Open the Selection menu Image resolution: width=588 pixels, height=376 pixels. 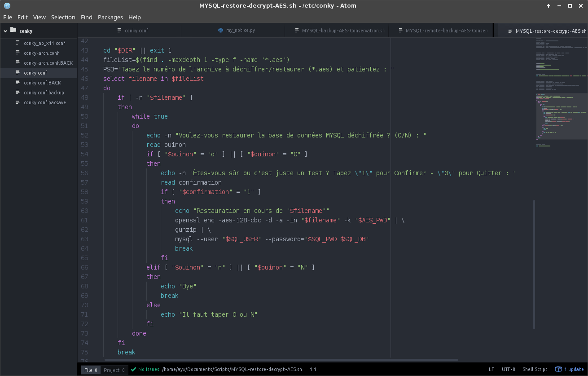click(x=63, y=17)
